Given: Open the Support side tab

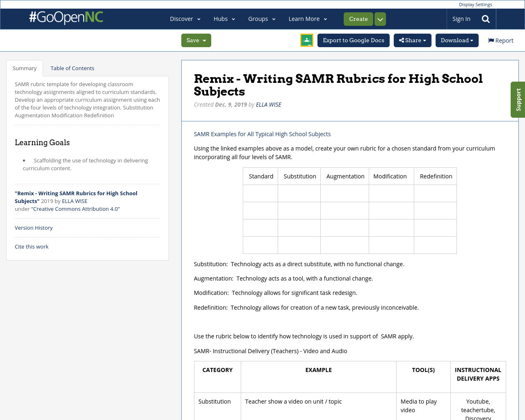Looking at the screenshot, I should pyautogui.click(x=518, y=100).
